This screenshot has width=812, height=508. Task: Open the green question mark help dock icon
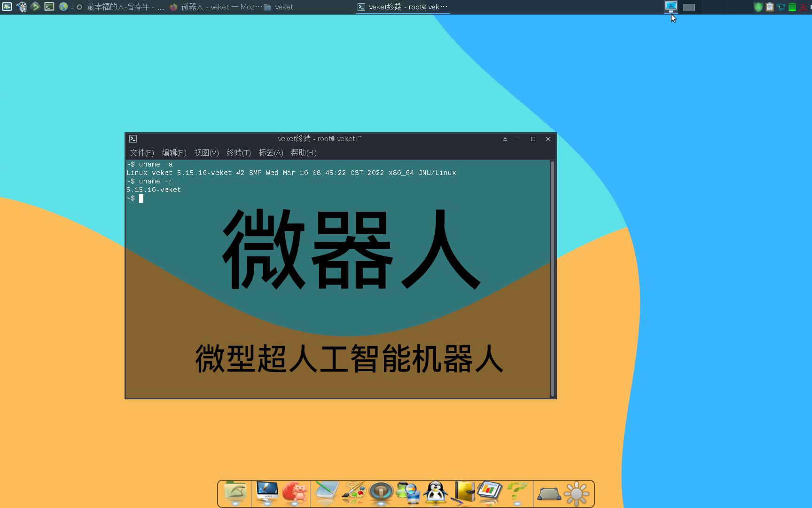click(x=517, y=493)
